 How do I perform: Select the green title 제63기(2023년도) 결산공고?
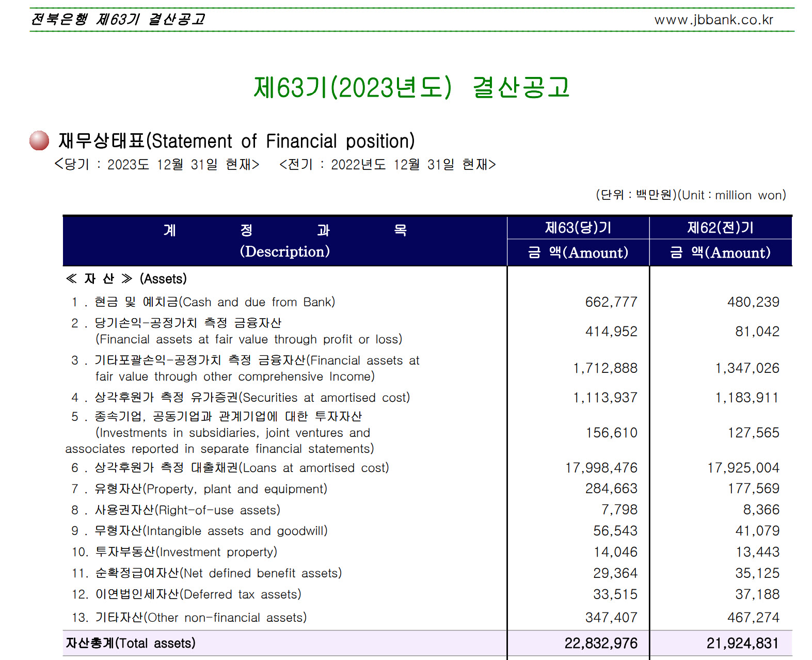coord(411,87)
